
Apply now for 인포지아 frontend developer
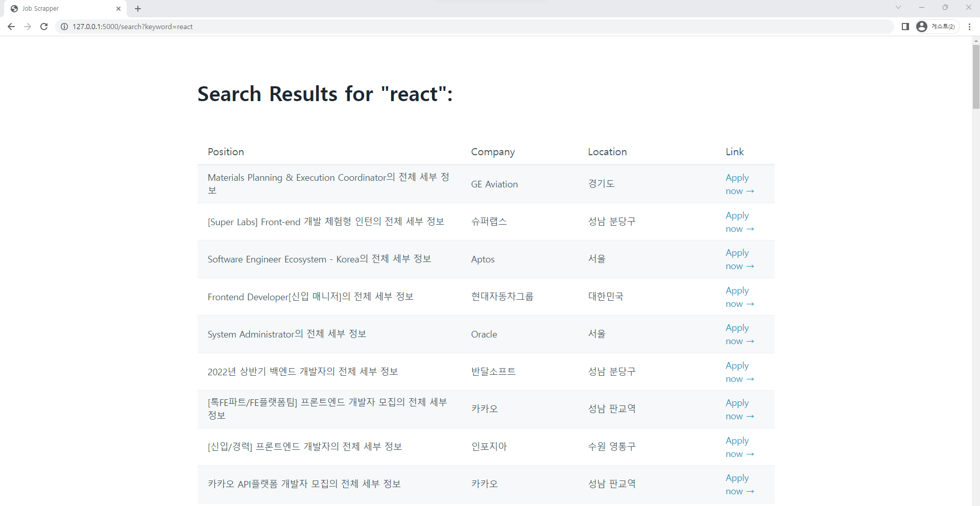click(739, 447)
